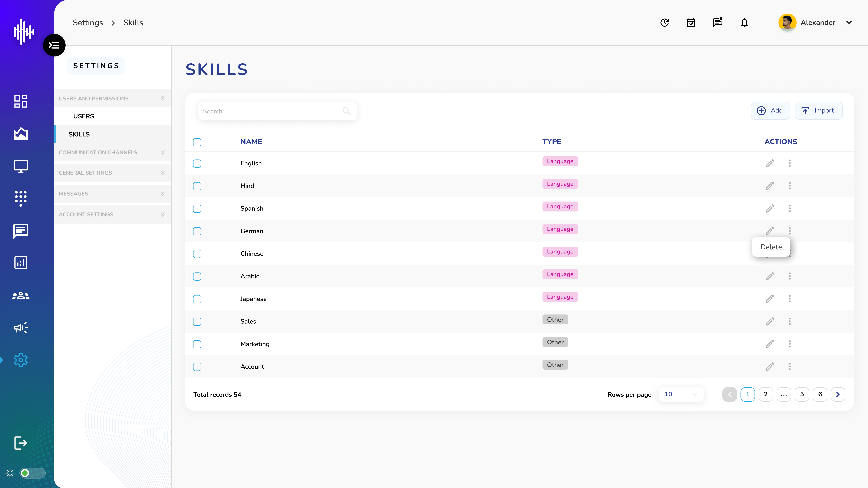Expand the General Settings section
Screen dimensions: 868x488
(x=113, y=173)
